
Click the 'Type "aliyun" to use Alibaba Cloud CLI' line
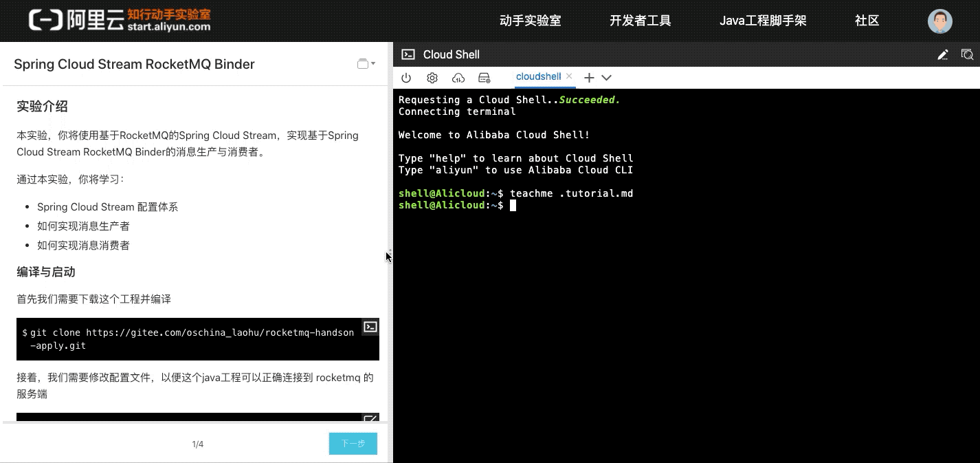click(x=516, y=170)
